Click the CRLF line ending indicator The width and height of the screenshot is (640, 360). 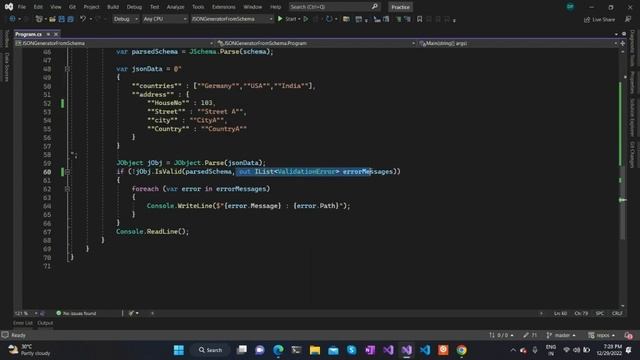coord(617,313)
